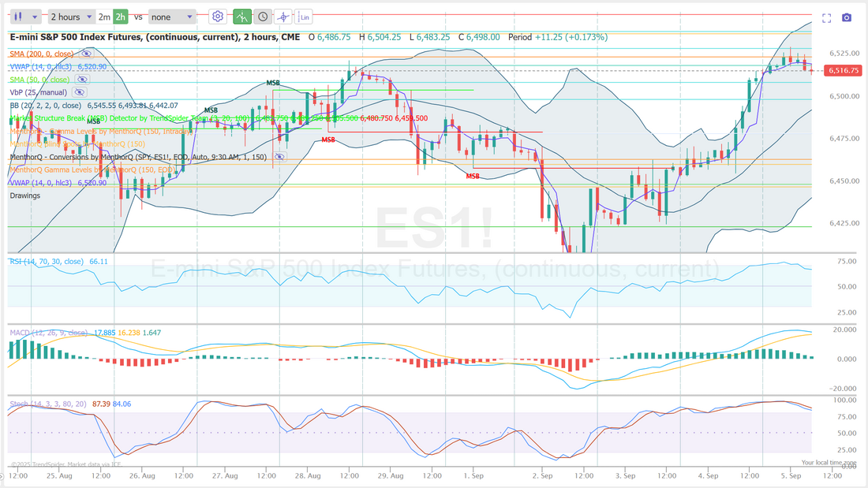Viewport: 868px width, 488px height.
Task: Switch the Lin price scale icon
Action: tap(304, 17)
